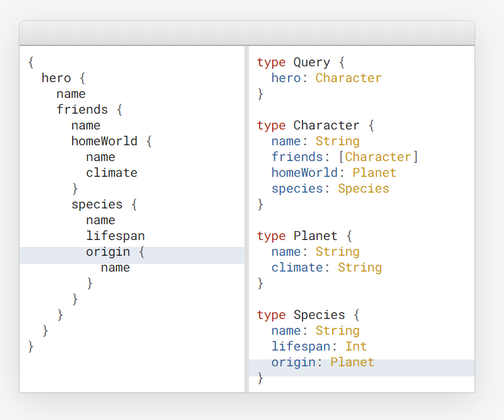
Task: Click the highlighted origin line in the query
Action: click(108, 252)
